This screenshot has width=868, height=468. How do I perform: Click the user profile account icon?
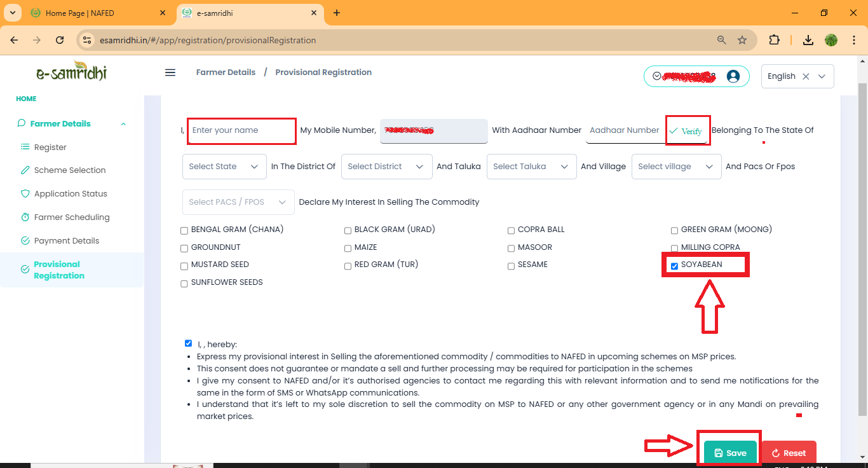[734, 76]
